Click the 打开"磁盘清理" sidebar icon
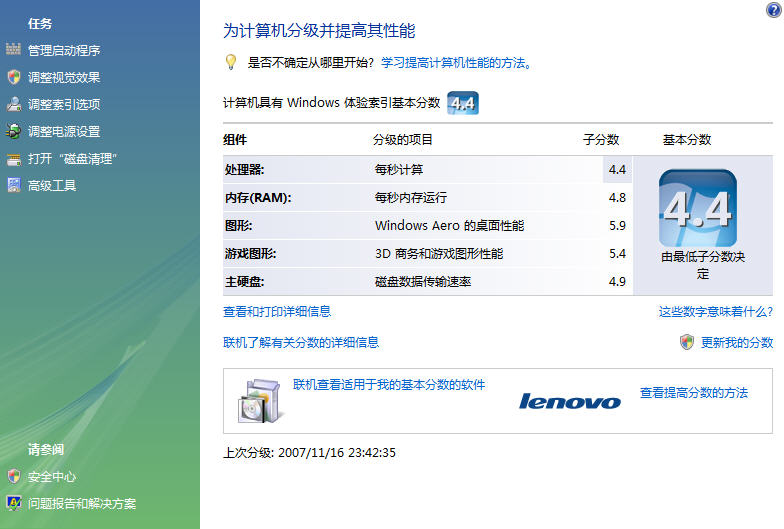This screenshot has height=529, width=784. click(13, 158)
